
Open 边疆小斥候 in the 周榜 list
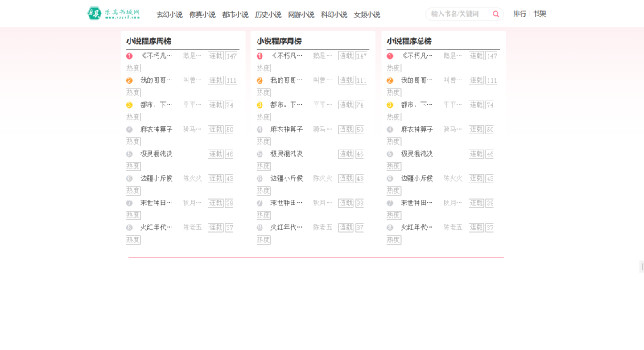point(156,179)
